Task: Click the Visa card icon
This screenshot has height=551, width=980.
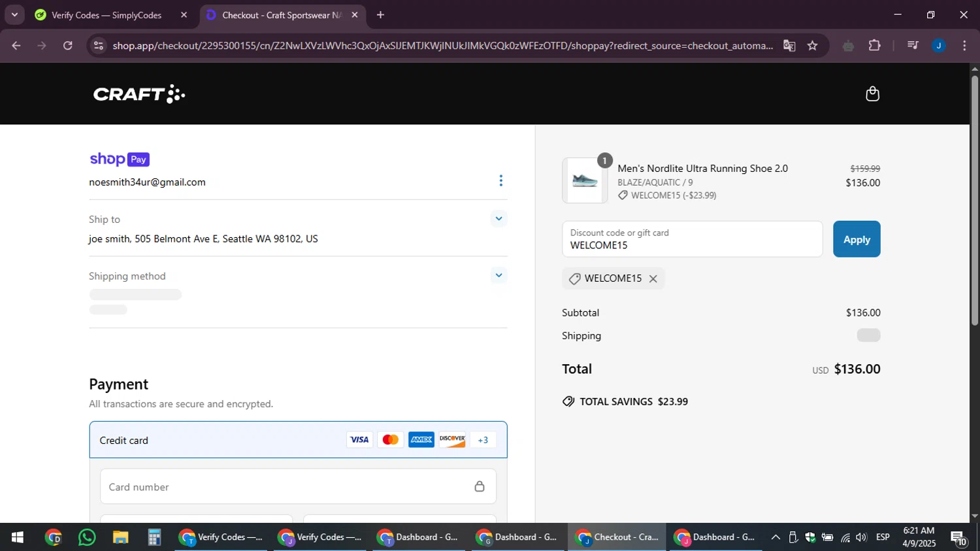Action: [359, 440]
